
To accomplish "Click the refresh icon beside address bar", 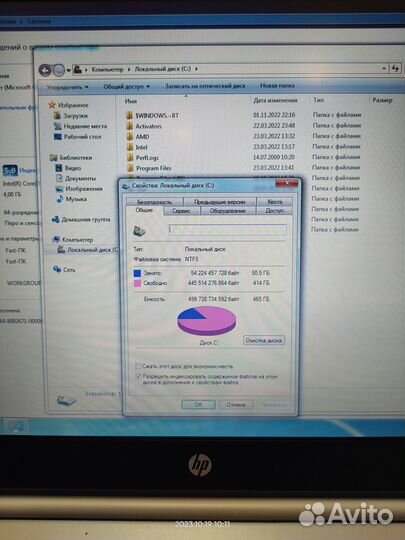I will point(395,69).
